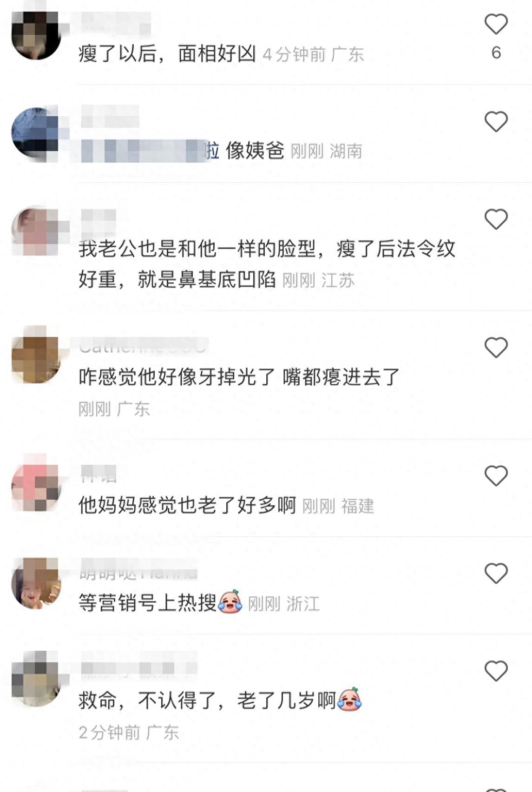
Task: Like the comment '瘦了以后，面相好凶'
Action: coord(496,24)
